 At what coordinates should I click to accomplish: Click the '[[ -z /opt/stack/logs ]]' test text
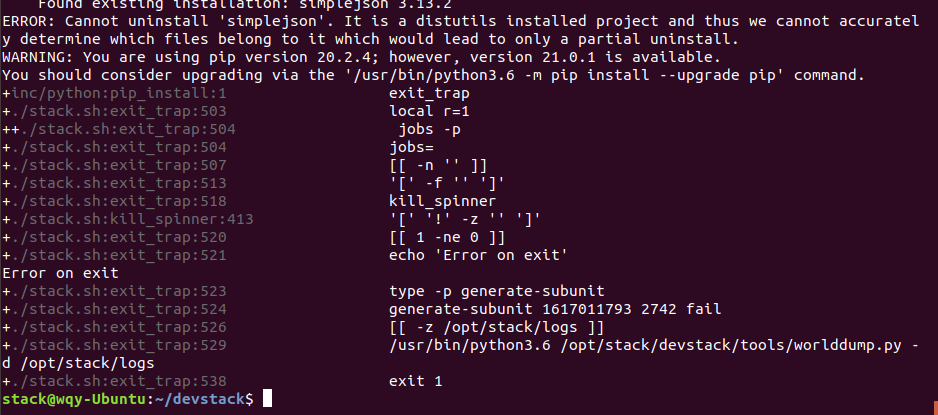pos(497,327)
